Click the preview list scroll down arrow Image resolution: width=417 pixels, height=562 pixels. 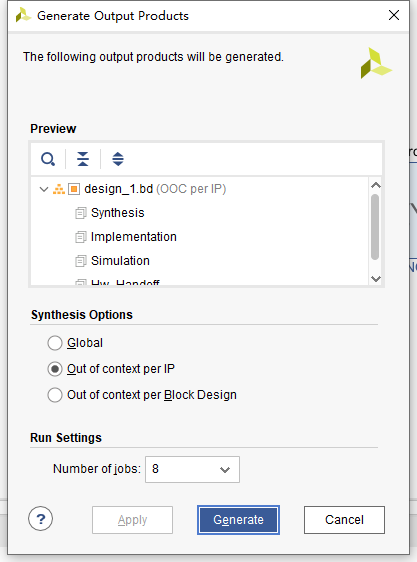(375, 278)
